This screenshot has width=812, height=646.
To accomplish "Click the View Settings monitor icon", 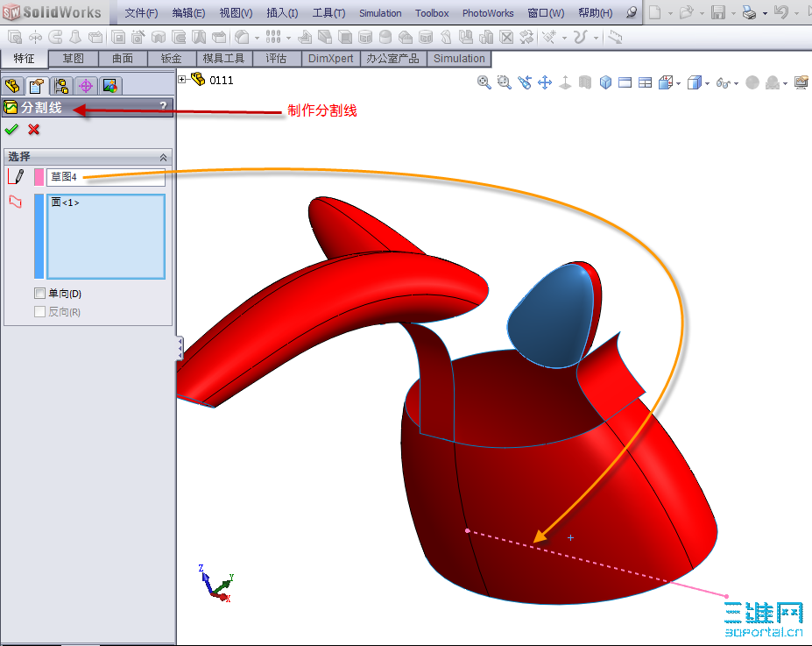I will coord(801,82).
